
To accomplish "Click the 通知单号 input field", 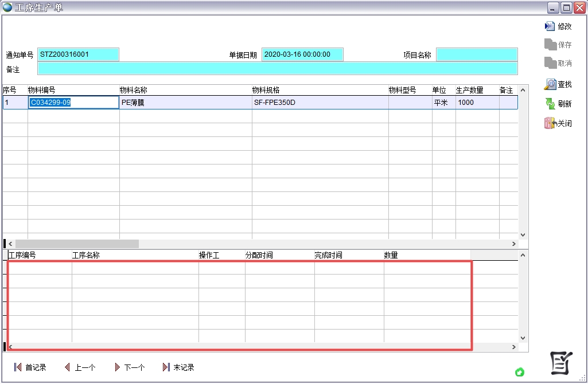I will pyautogui.click(x=78, y=54).
